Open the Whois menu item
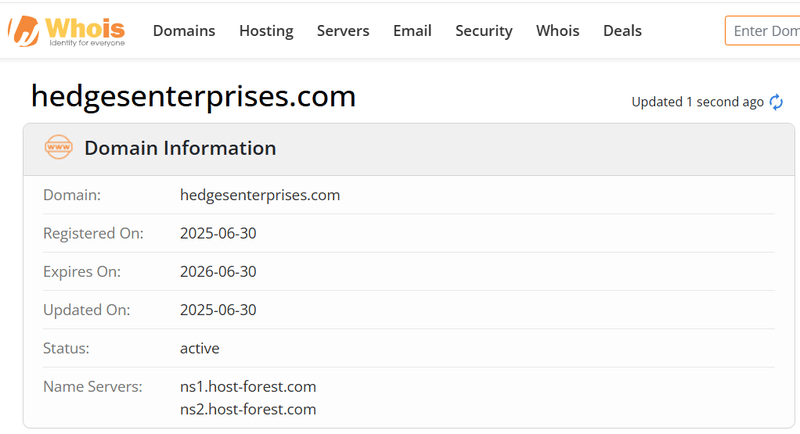The image size is (800, 434). click(558, 31)
